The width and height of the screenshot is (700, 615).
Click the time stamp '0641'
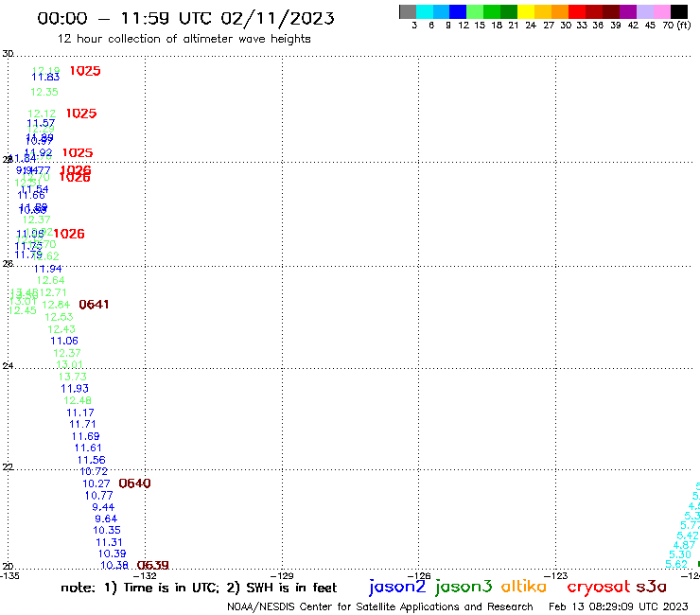coord(94,305)
